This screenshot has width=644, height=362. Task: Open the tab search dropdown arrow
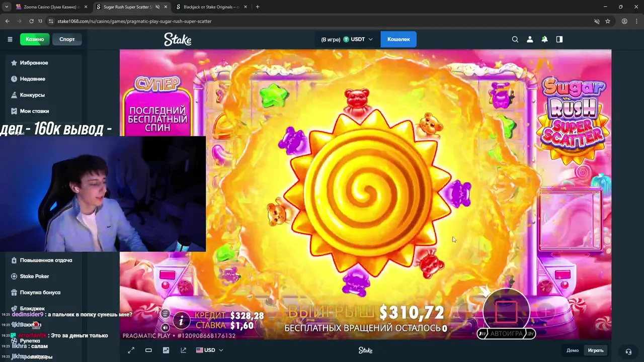pyautogui.click(x=7, y=7)
